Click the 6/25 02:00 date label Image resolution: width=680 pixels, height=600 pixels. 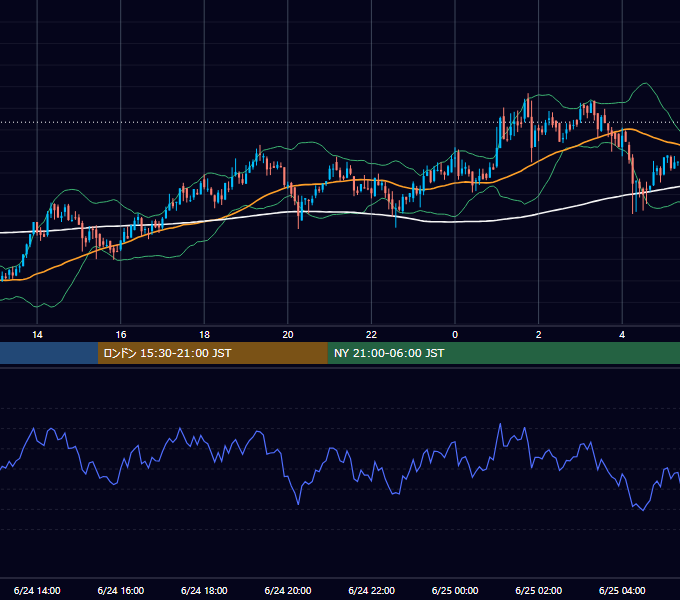coord(539,590)
